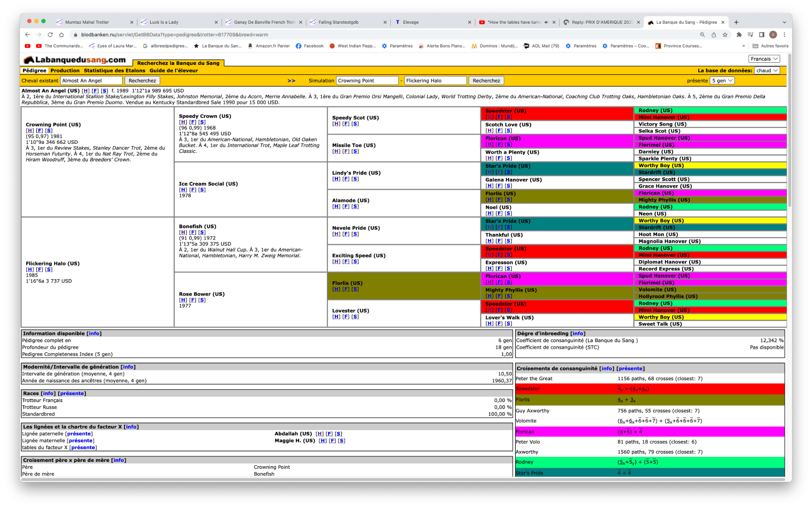Close the Mumtaz Mahal Trotter tab
The width and height of the screenshot is (812, 508).
(x=132, y=22)
